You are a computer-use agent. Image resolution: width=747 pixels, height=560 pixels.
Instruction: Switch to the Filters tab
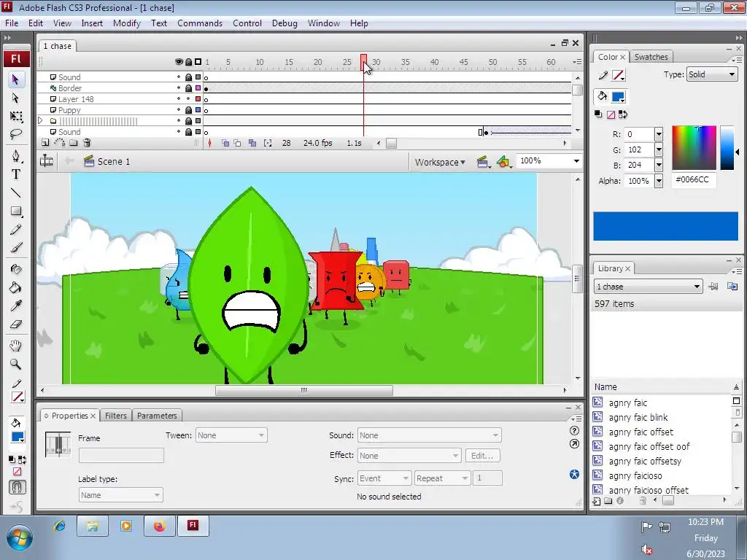[116, 416]
